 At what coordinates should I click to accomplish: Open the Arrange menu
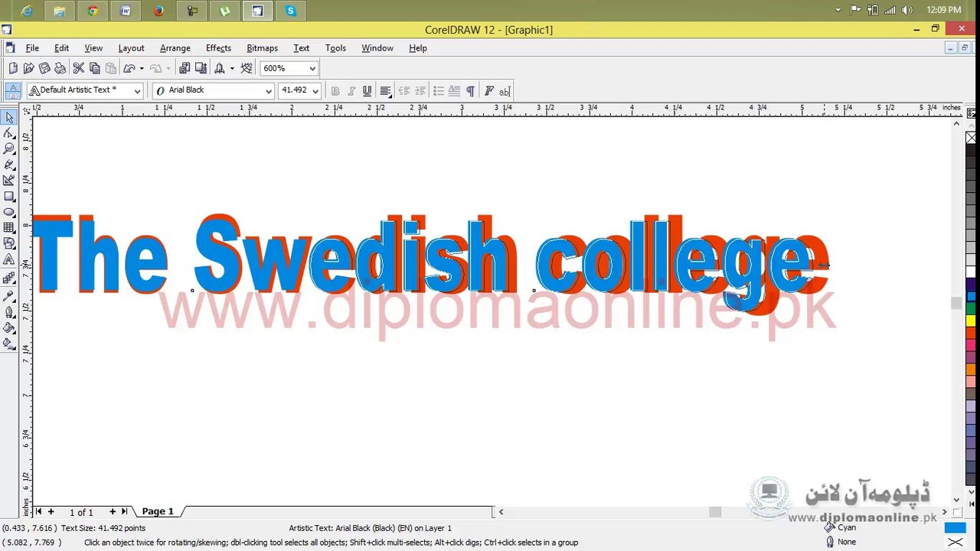tap(175, 47)
